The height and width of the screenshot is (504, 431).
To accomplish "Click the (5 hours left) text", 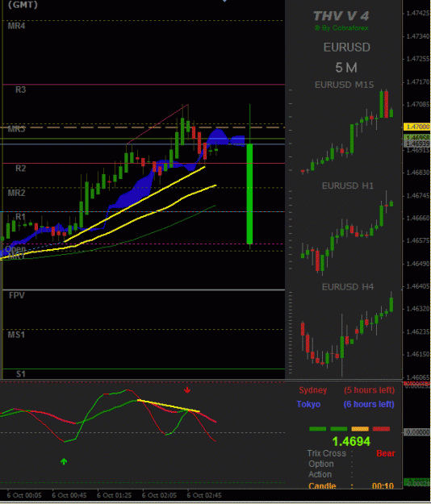I will (x=369, y=390).
